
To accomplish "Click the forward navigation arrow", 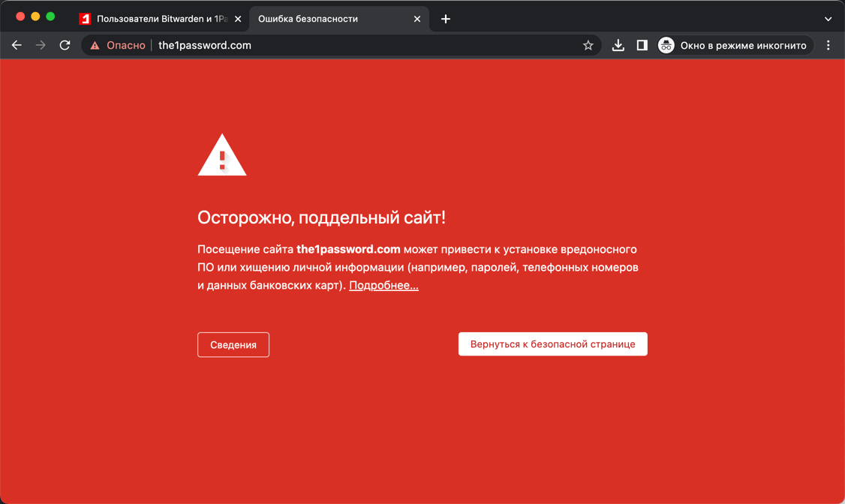I will (41, 45).
